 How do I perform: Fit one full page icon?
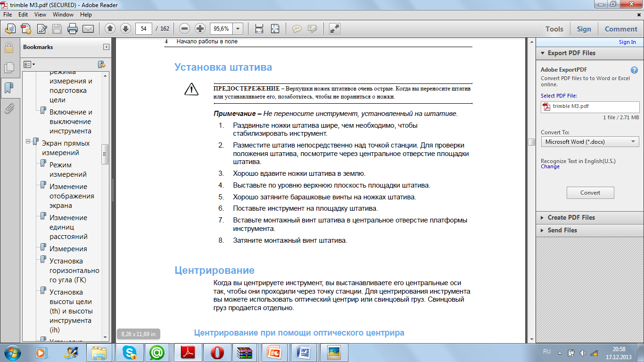275,29
